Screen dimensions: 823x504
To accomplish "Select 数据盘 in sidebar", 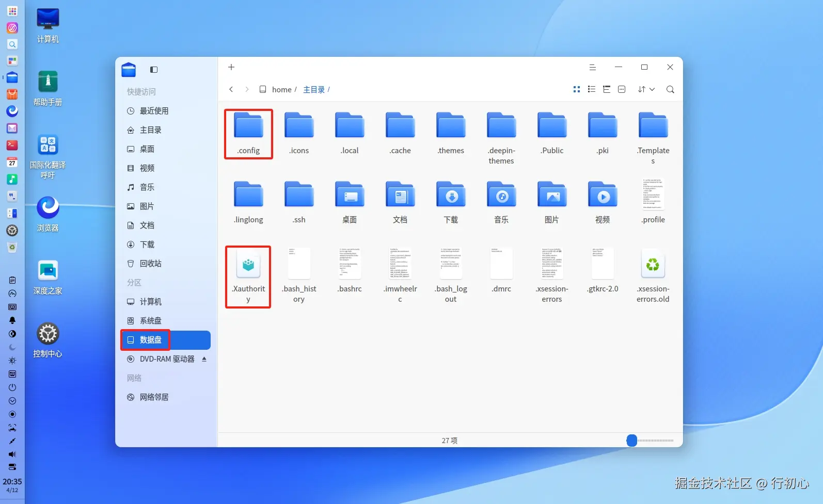I will pyautogui.click(x=166, y=340).
